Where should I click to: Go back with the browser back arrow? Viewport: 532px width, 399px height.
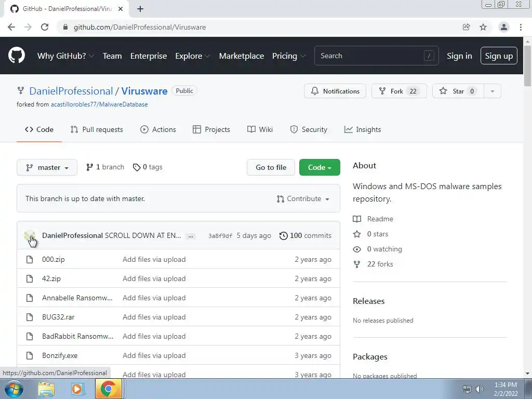tap(11, 27)
